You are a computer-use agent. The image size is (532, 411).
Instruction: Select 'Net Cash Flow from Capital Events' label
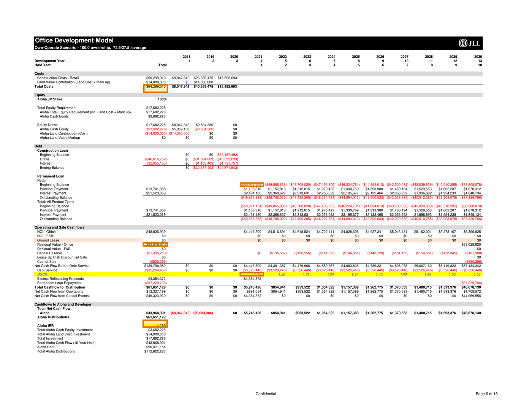pyautogui.click(x=62, y=296)
